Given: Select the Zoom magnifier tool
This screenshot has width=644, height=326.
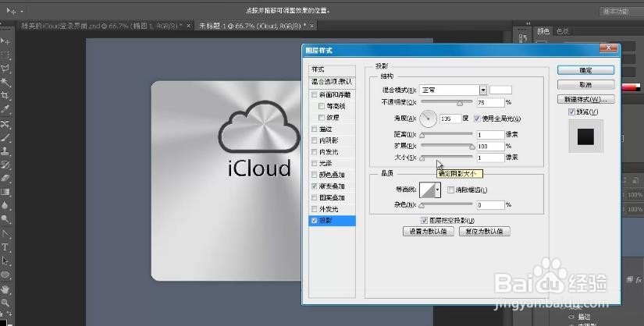Looking at the screenshot, I should (5, 303).
